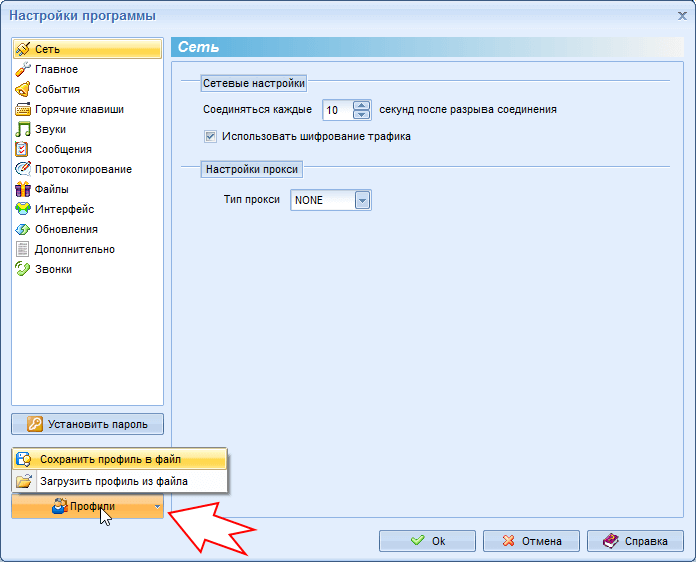This screenshot has width=696, height=562.
Task: Select the Сеть settings category
Action: click(87, 49)
